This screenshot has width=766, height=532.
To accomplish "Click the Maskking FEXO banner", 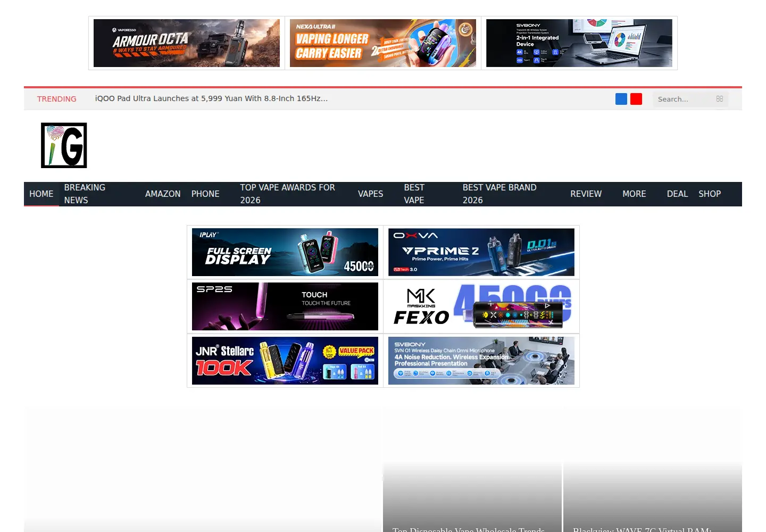I will tap(481, 306).
